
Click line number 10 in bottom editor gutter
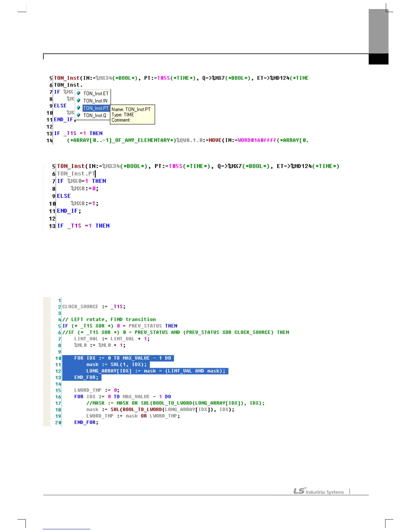(58, 358)
